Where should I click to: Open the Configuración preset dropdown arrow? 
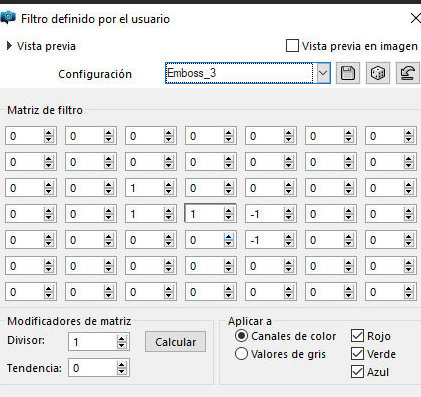pos(323,73)
